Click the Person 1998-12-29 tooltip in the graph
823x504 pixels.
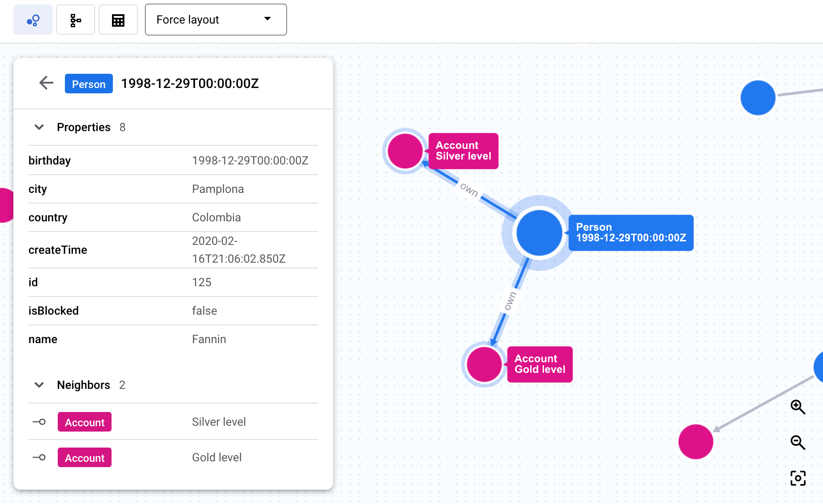631,233
